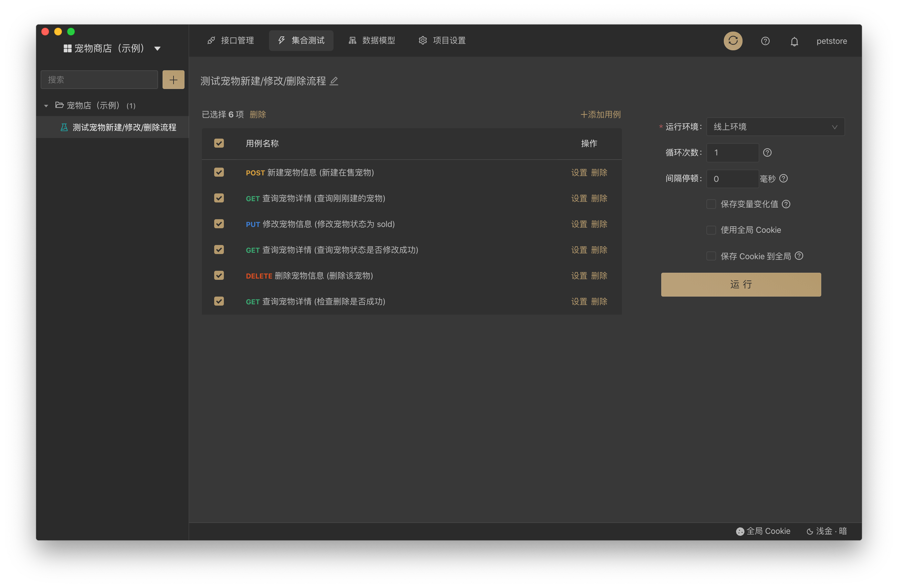This screenshot has height=588, width=898.
Task: Click 删除 for GET 检查删除是否成功 row
Action: pos(599,301)
